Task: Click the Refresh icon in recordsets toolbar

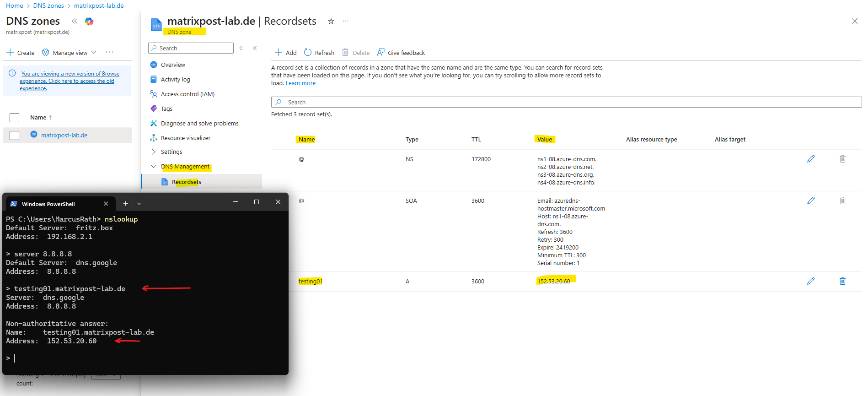Action: [308, 53]
